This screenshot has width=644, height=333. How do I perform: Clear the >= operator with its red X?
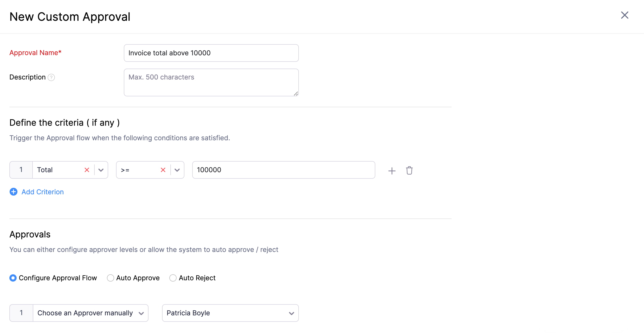click(163, 170)
